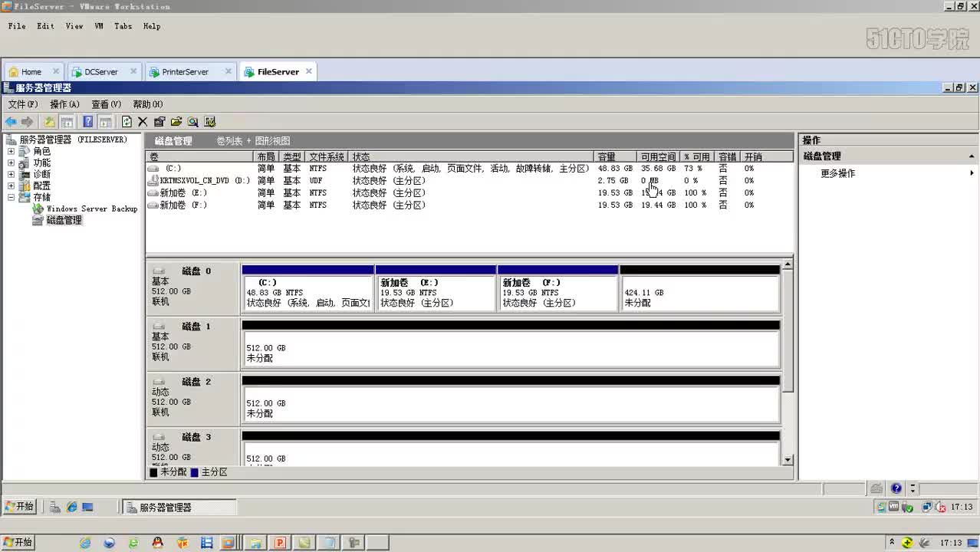This screenshot has width=980, height=552.
Task: Open VMware VM menu
Action: pyautogui.click(x=99, y=26)
